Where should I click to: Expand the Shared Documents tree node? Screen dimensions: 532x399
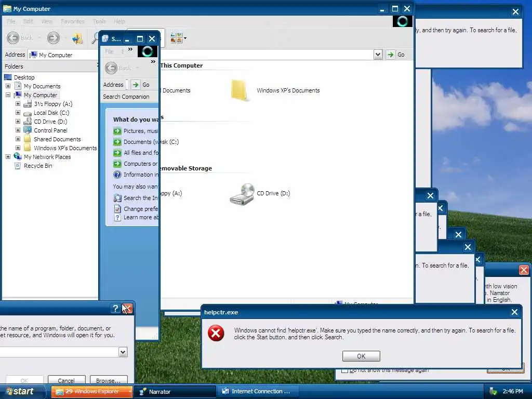click(18, 139)
